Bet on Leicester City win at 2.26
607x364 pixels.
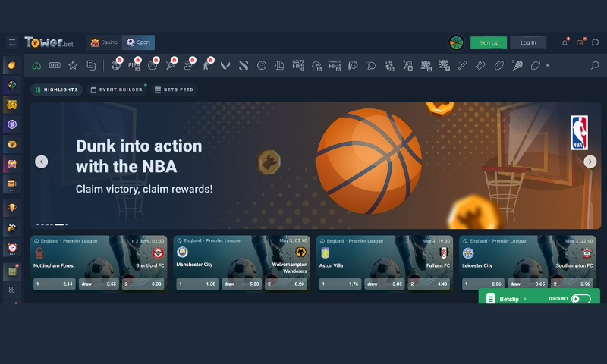coord(483,284)
